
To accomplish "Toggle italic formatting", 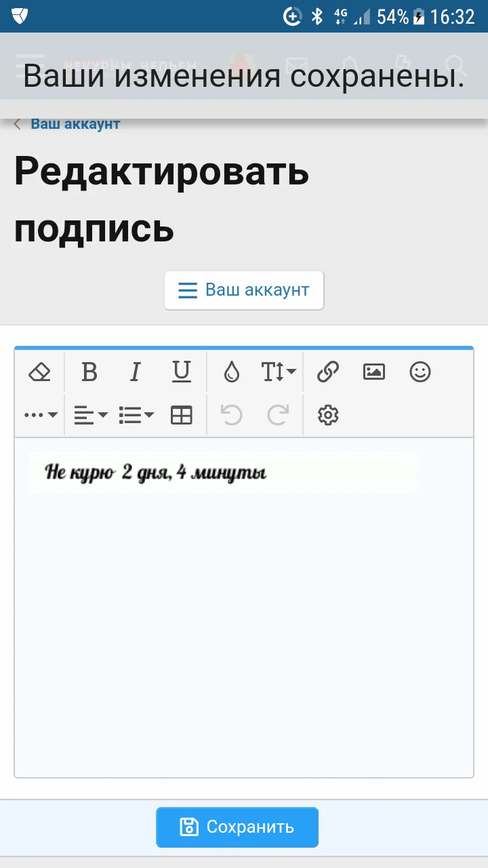I will 136,372.
